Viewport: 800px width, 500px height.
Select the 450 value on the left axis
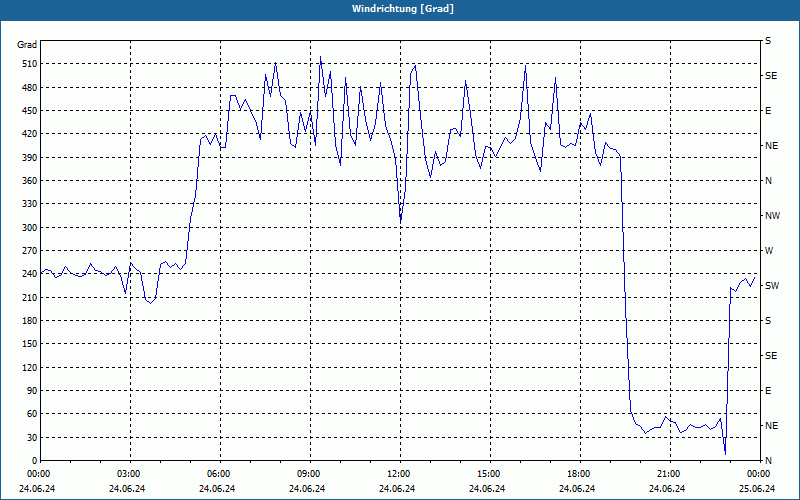tap(28, 111)
